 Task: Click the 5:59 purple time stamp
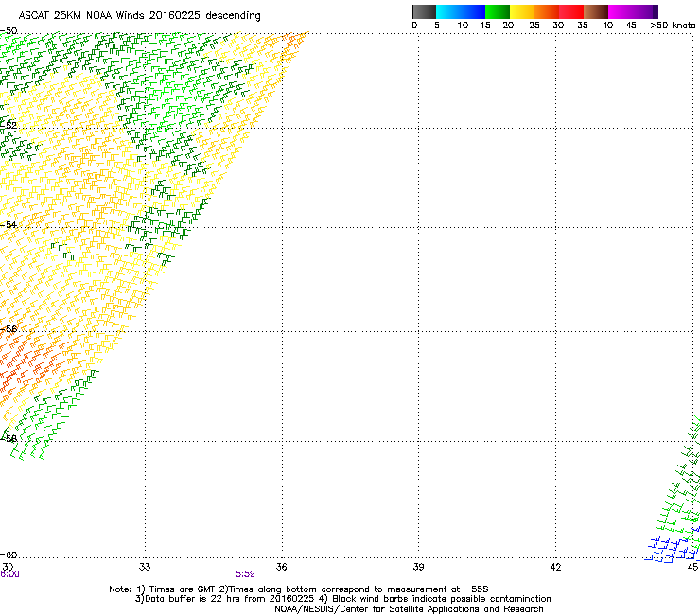pos(246,574)
